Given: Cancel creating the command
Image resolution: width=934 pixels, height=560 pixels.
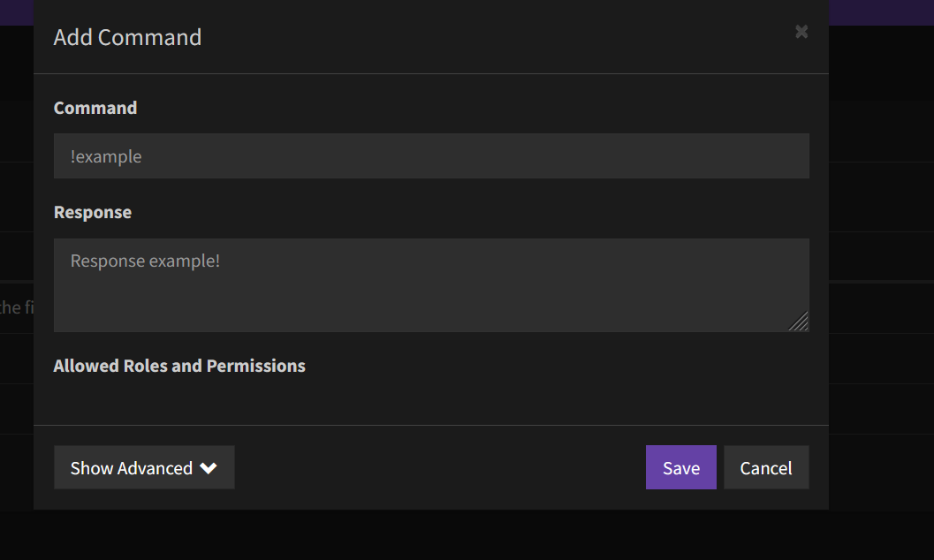Looking at the screenshot, I should click(x=765, y=467).
